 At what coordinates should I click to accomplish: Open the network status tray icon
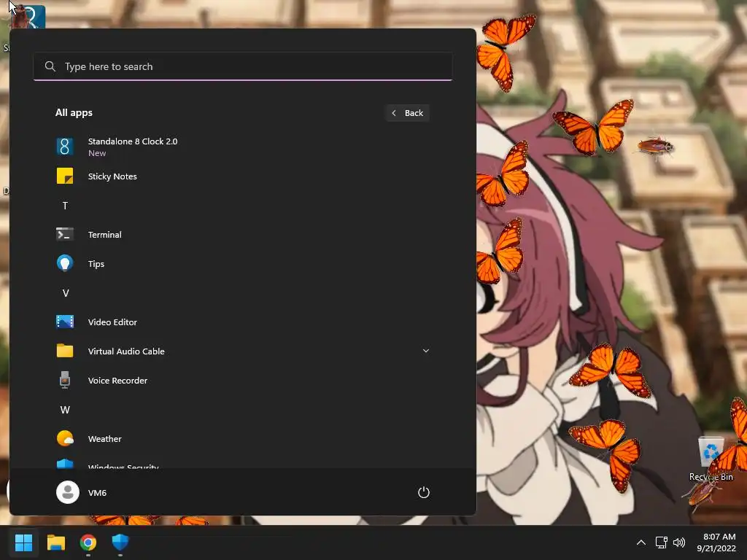pyautogui.click(x=661, y=542)
